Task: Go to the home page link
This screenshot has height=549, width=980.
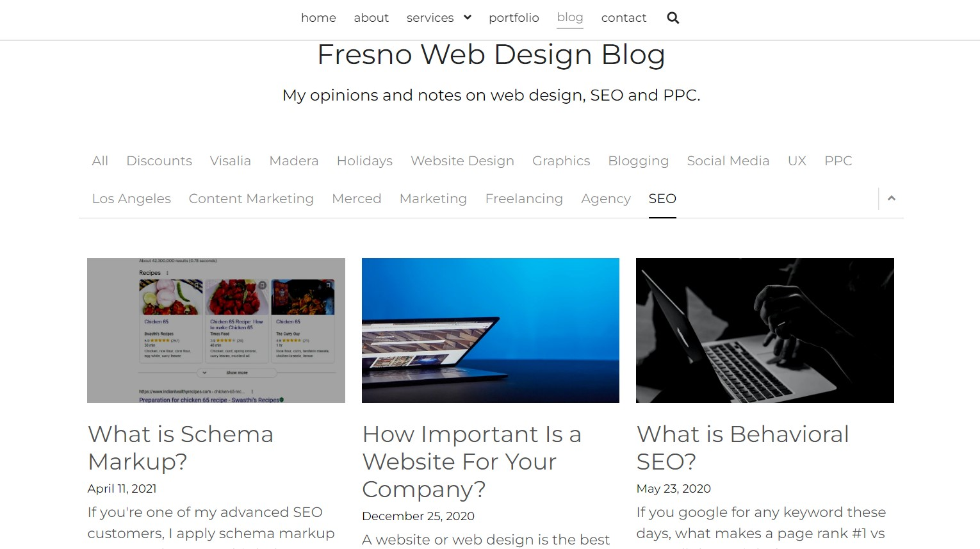Action: pyautogui.click(x=318, y=17)
